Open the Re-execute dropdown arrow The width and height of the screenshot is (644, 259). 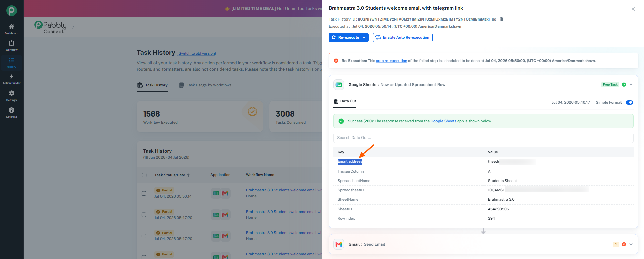pos(364,37)
